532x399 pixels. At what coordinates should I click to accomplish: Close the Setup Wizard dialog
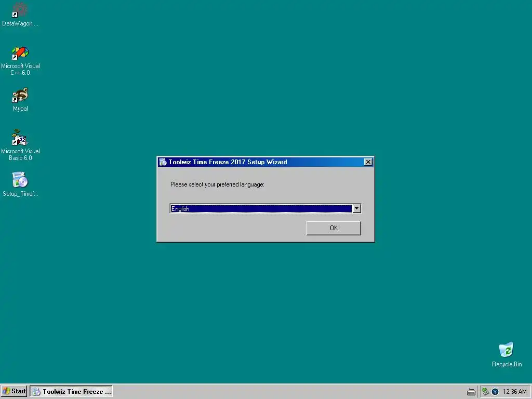[x=368, y=162]
